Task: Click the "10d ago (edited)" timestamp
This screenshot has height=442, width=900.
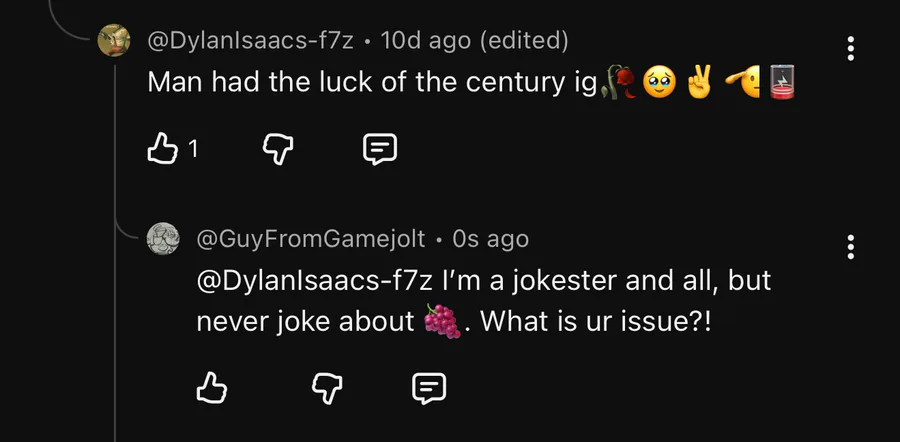Action: tap(475, 41)
